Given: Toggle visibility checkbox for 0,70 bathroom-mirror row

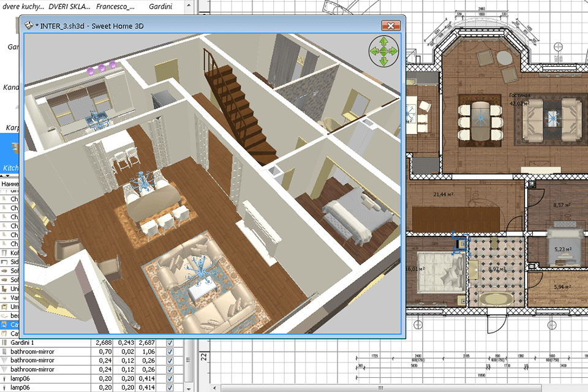Looking at the screenshot, I should tap(170, 352).
